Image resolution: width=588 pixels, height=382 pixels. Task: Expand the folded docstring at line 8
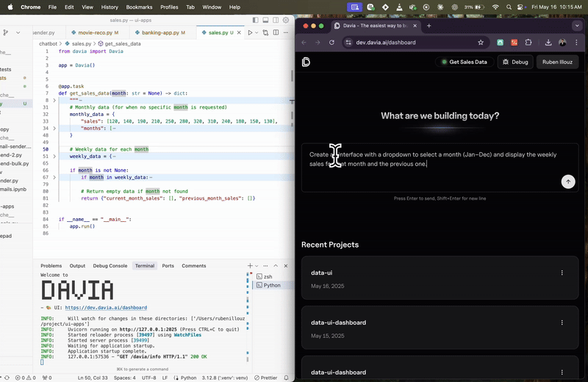click(x=54, y=101)
